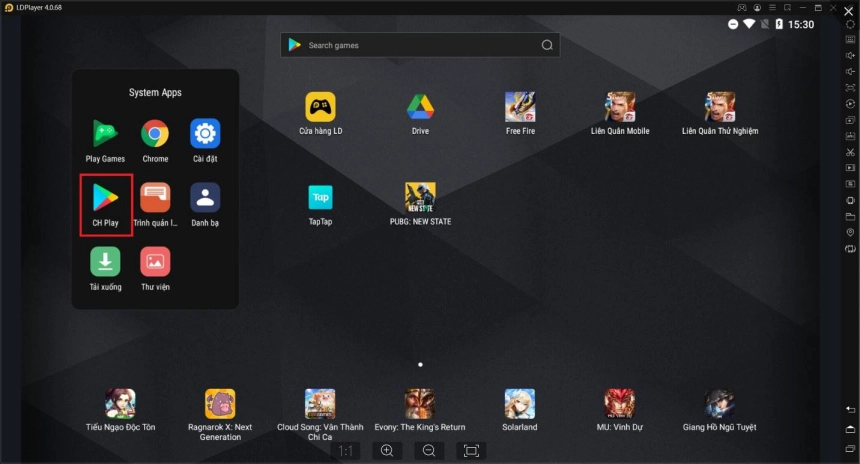This screenshot has height=464, width=860.
Task: Click the Search games input field
Action: (x=420, y=45)
